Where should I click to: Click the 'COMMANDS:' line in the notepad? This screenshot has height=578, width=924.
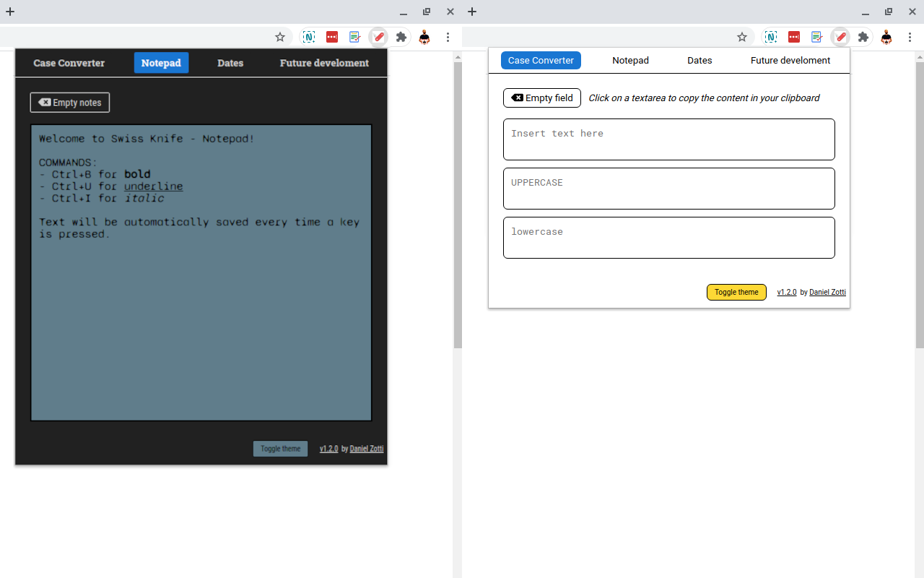[68, 163]
